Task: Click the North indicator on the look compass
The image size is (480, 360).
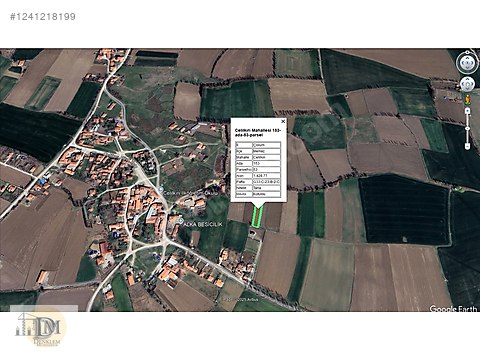Action: [467, 52]
